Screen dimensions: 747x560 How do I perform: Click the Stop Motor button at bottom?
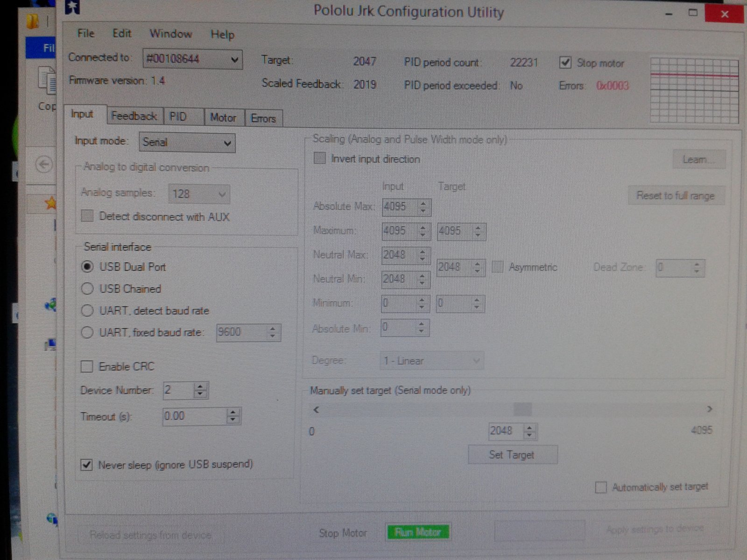click(x=343, y=533)
